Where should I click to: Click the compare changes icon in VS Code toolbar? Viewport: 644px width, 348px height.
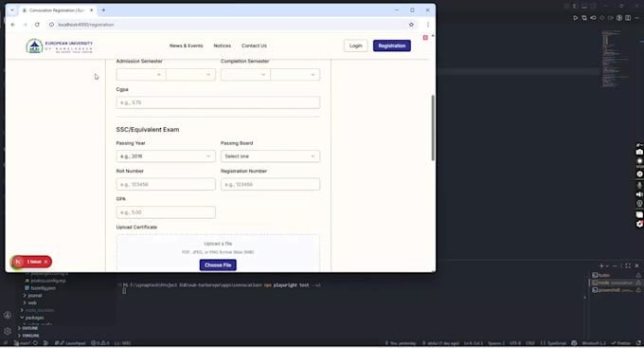584,18
